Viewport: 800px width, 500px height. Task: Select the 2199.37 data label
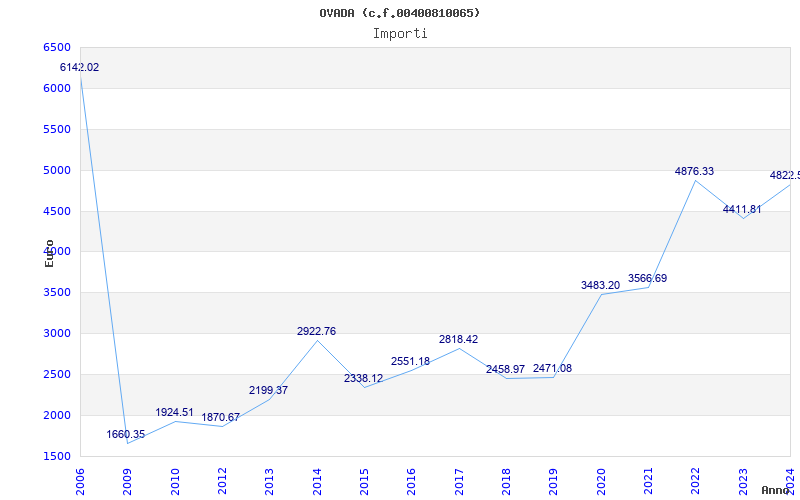(268, 390)
